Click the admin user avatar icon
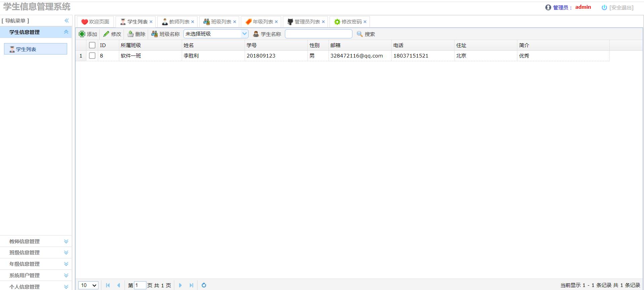Image resolution: width=644 pixels, height=290 pixels. (548, 7)
